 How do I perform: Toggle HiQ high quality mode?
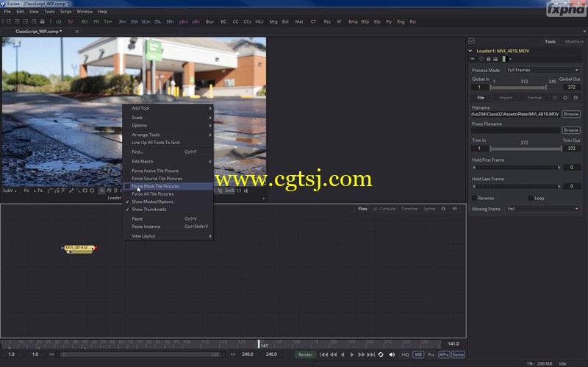[406, 354]
